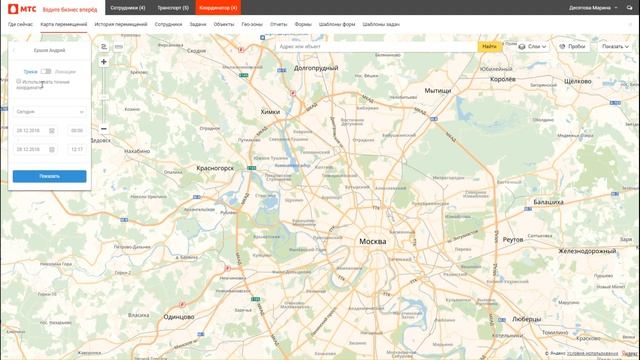Click the Мытищи label on map
The height and width of the screenshot is (360, 640).
(x=438, y=91)
